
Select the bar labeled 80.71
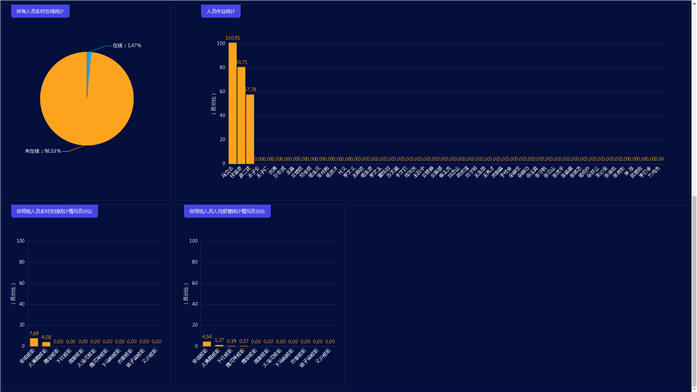coord(241,115)
